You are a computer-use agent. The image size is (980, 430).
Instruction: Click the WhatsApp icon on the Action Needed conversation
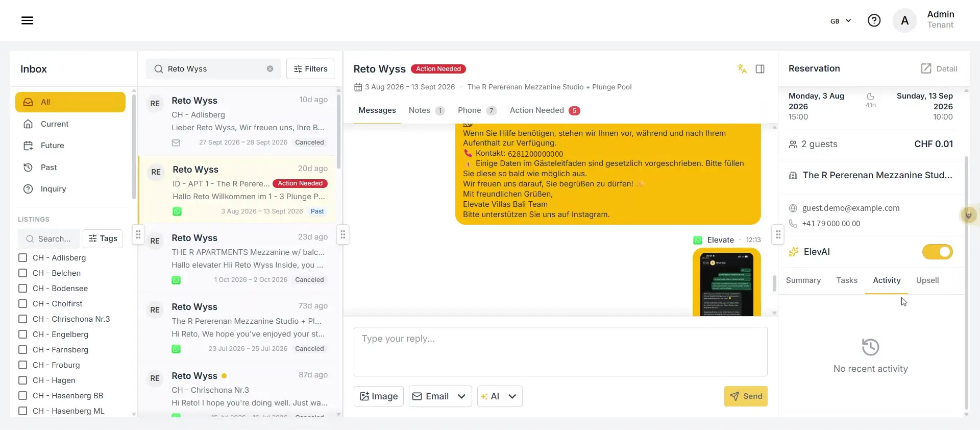point(177,211)
